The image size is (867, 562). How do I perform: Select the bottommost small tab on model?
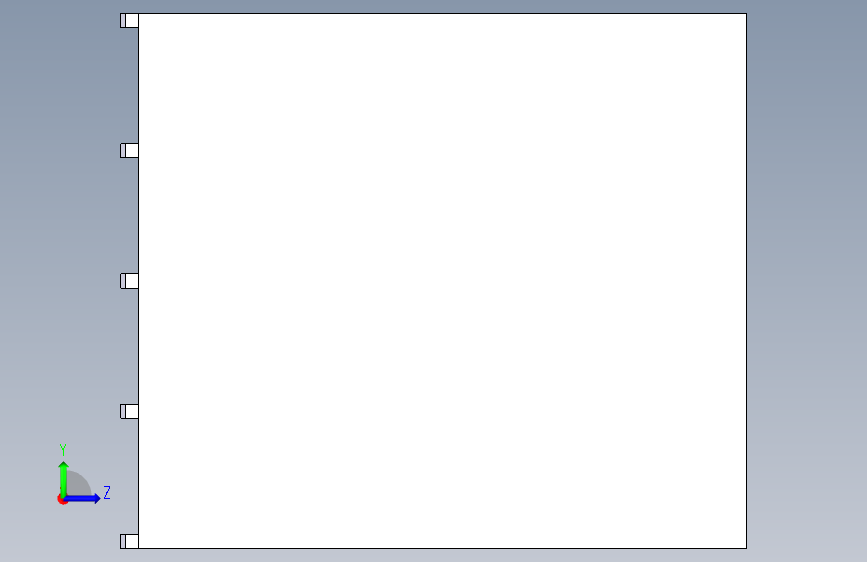129,541
